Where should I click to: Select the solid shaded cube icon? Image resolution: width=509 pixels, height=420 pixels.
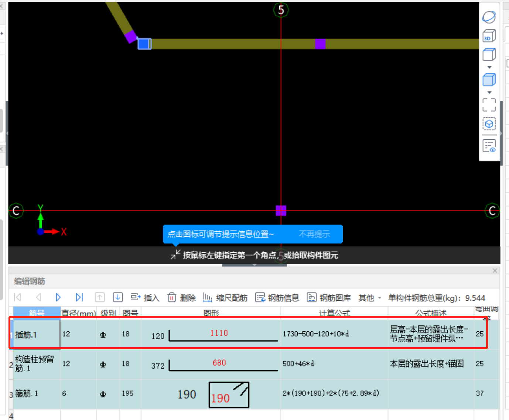pos(489,80)
